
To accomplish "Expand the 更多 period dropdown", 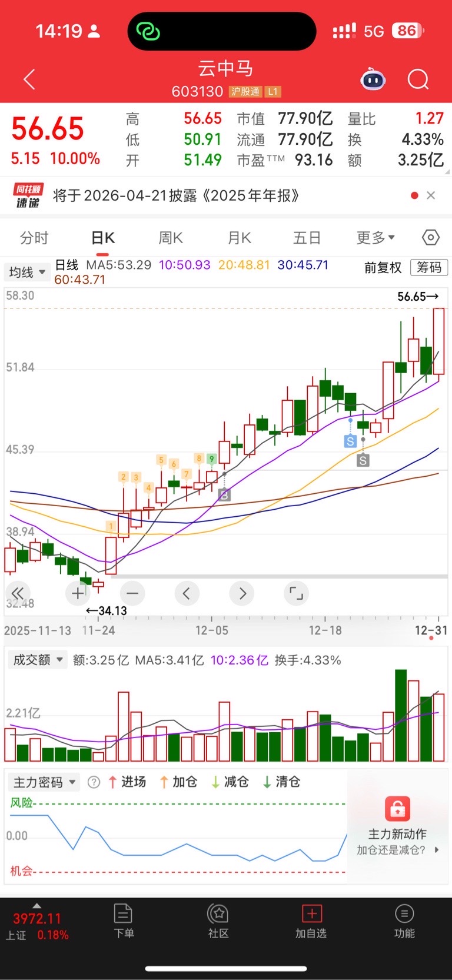I will pyautogui.click(x=375, y=238).
